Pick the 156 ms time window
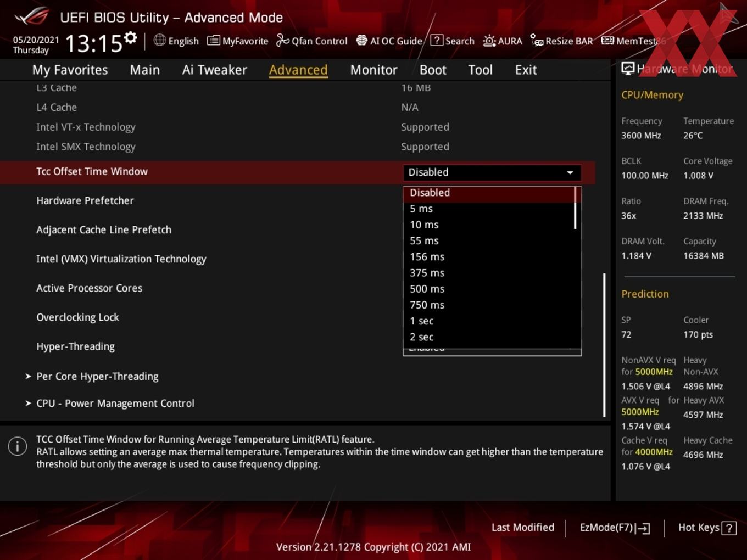Image resolution: width=747 pixels, height=560 pixels. 489,256
